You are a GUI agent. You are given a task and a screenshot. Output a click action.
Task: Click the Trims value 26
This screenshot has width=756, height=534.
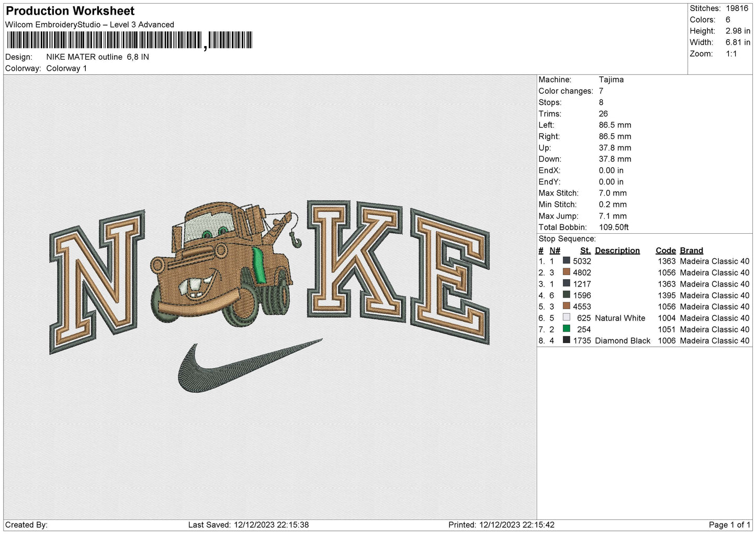(603, 113)
